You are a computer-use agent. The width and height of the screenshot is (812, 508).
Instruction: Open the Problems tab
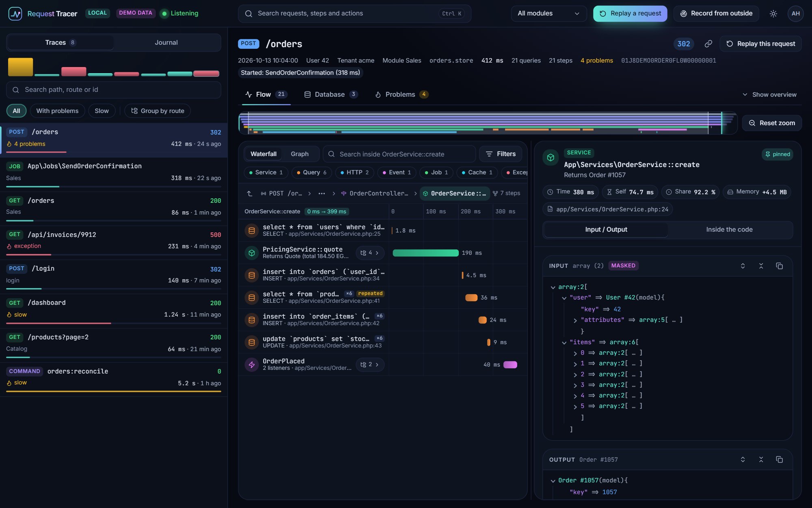[401, 95]
